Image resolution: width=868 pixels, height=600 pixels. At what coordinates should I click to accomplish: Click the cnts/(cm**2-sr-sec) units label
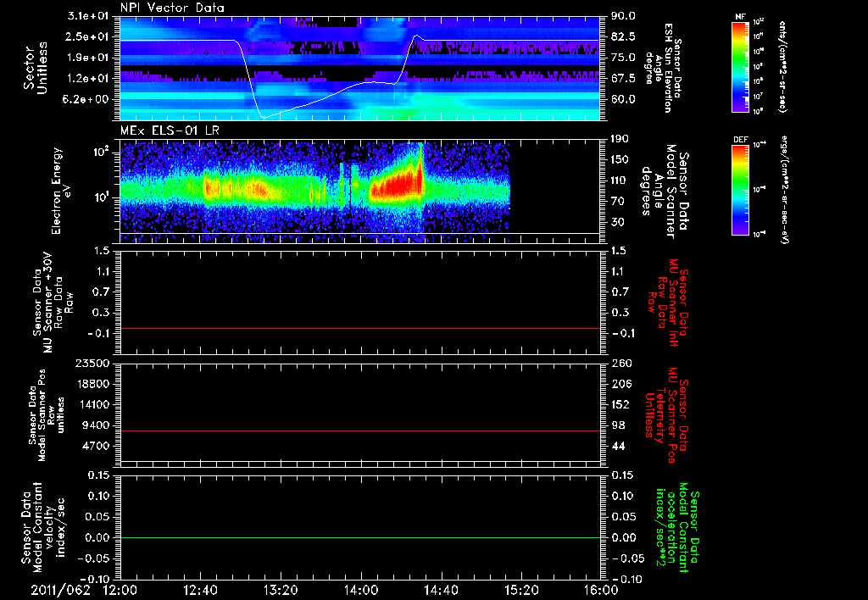782,66
